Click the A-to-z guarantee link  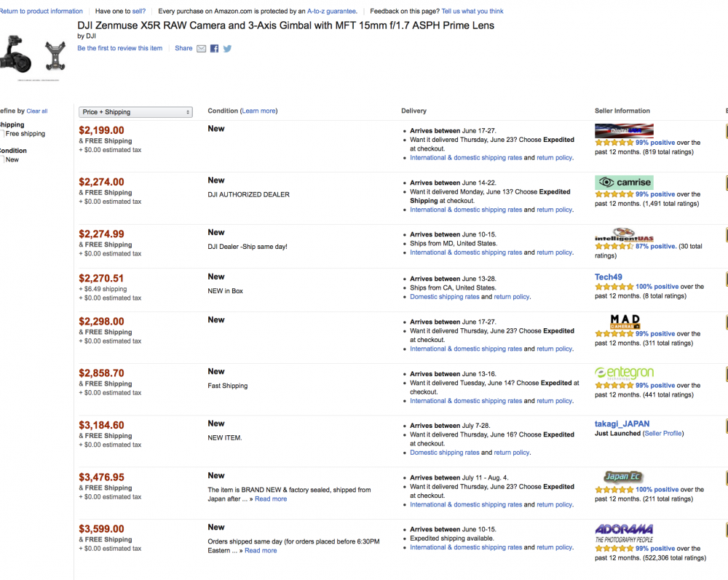331,12
